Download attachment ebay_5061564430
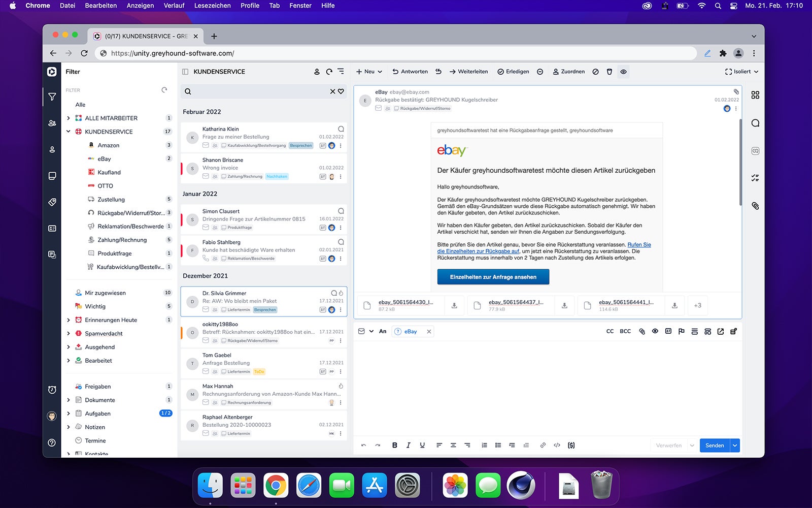Viewport: 812px width, 508px height. (x=454, y=305)
